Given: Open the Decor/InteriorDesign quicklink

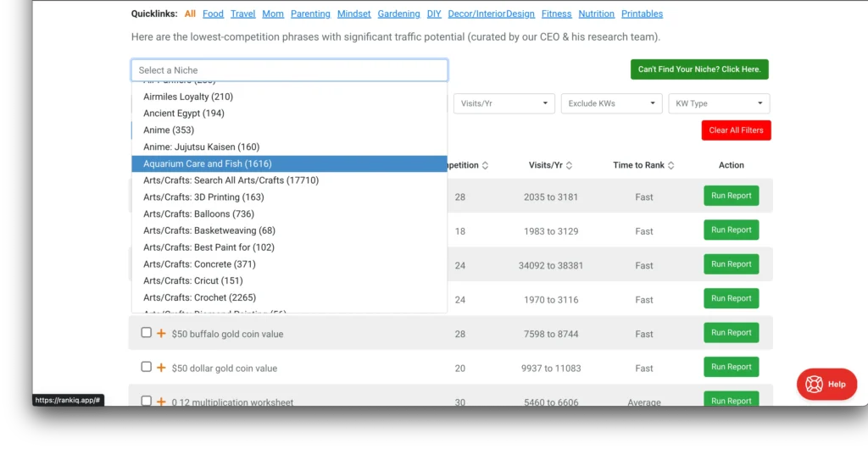Looking at the screenshot, I should pos(492,14).
